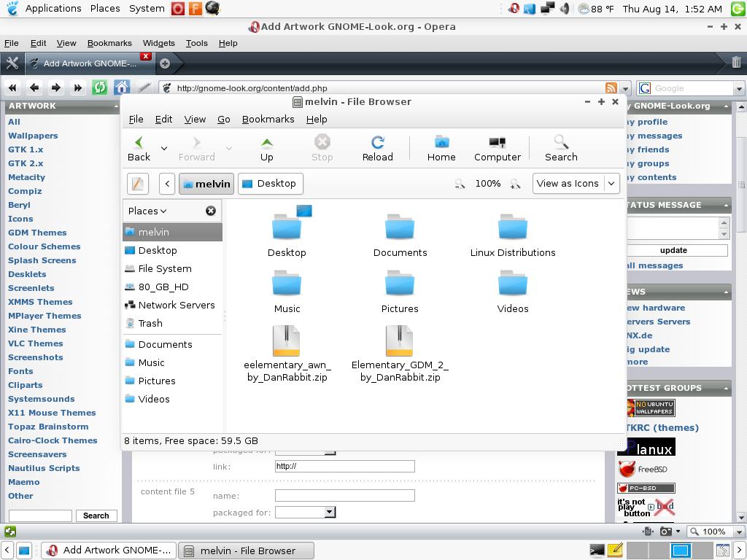Select the melvin path bar button

click(x=206, y=184)
